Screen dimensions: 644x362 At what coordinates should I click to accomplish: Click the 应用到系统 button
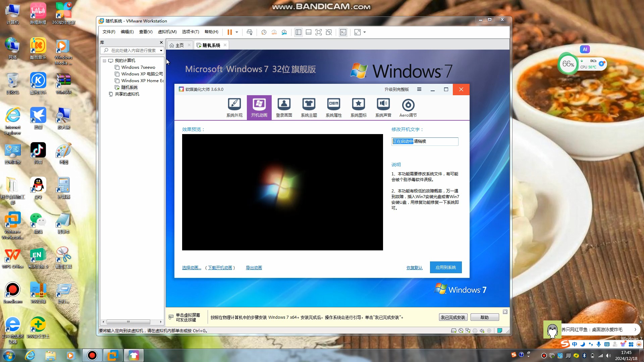[446, 267]
